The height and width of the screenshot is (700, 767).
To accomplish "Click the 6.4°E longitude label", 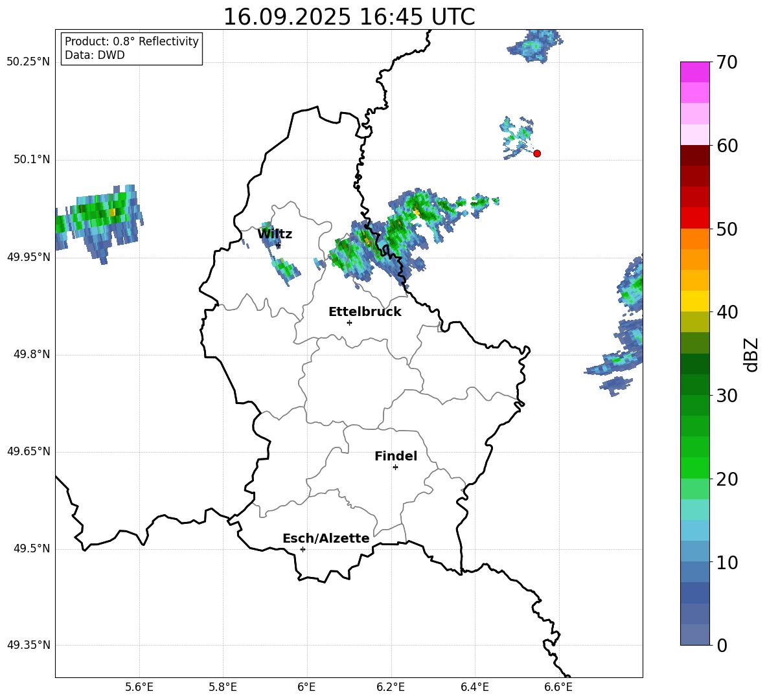I will [474, 687].
